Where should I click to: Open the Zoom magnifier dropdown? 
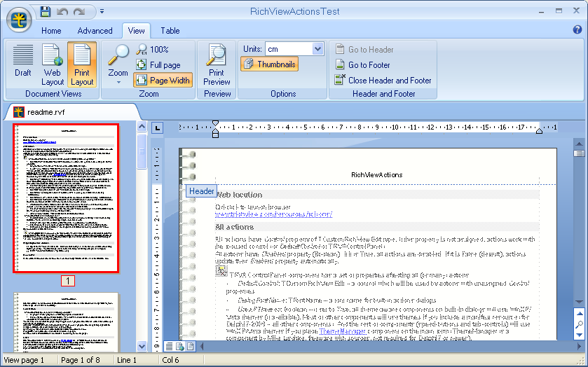pos(118,64)
